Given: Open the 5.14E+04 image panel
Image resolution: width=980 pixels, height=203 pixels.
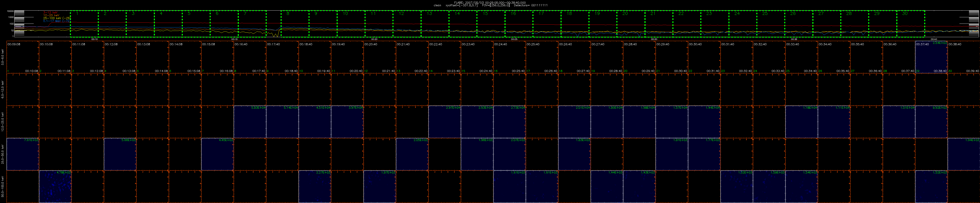Looking at the screenshot, I should click(282, 122).
